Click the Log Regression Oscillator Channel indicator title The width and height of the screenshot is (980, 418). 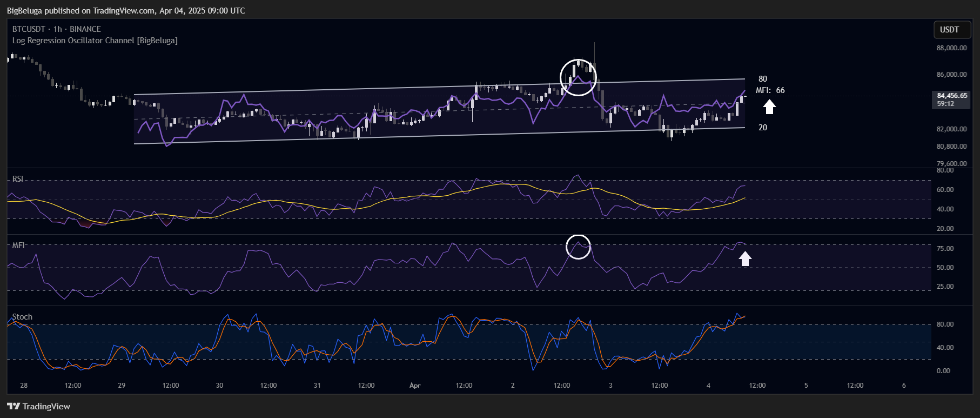point(95,41)
